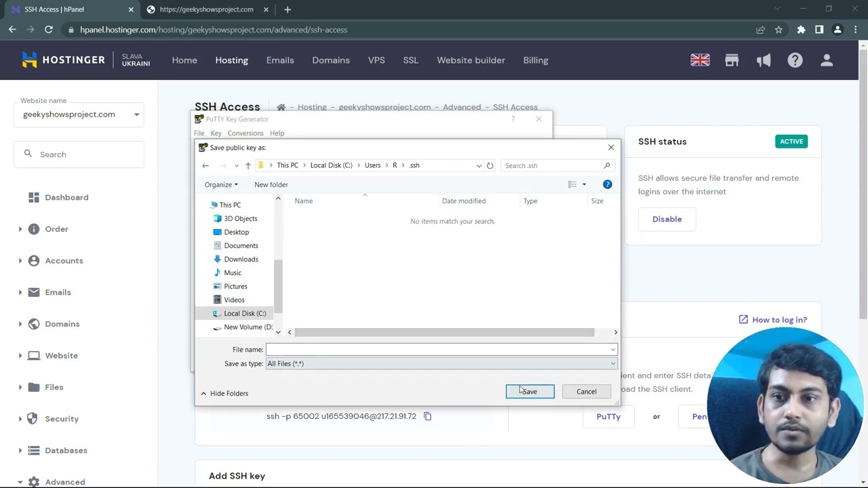Screen dimensions: 868x488
Task: Select Pictures in the navigation tree
Action: pos(235,286)
